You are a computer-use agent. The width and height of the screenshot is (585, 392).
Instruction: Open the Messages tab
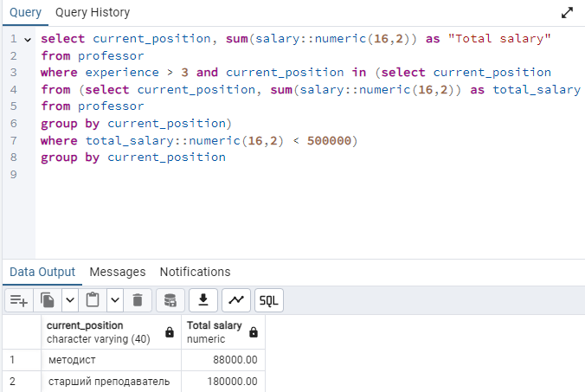tap(118, 272)
